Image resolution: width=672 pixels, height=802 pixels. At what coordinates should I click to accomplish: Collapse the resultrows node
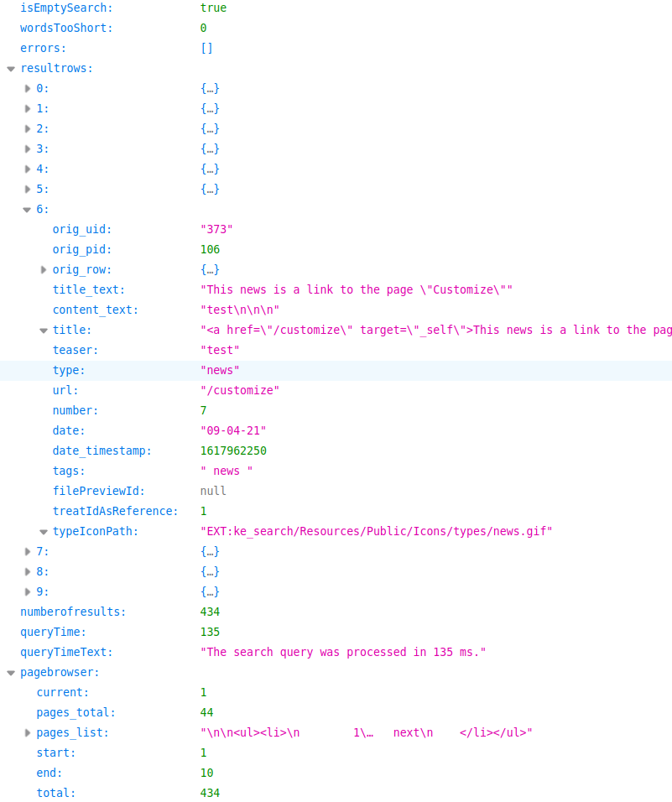(x=11, y=69)
